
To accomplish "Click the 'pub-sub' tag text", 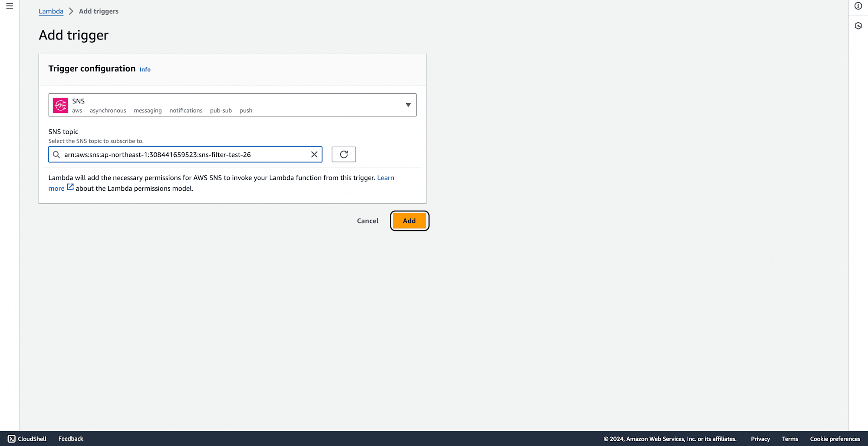I will coord(221,111).
